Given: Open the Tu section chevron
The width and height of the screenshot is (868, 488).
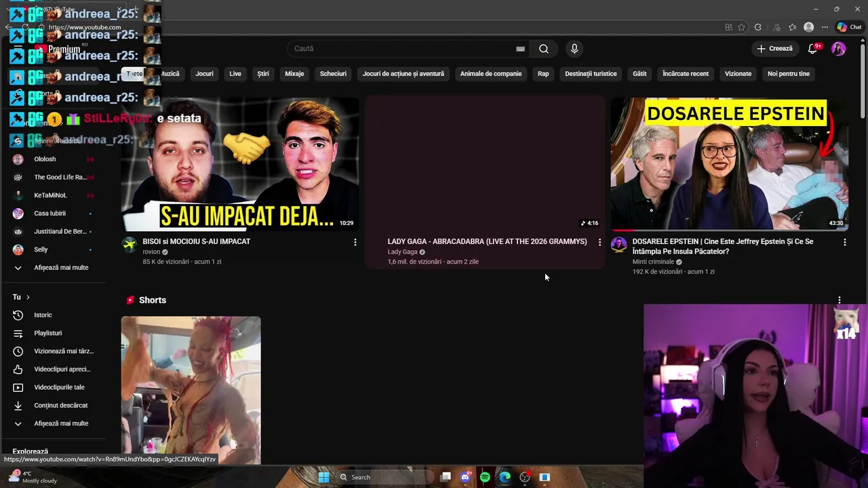Looking at the screenshot, I should tap(28, 297).
